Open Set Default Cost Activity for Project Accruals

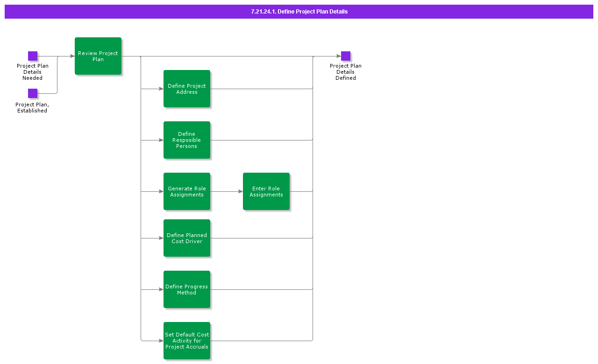pyautogui.click(x=187, y=341)
